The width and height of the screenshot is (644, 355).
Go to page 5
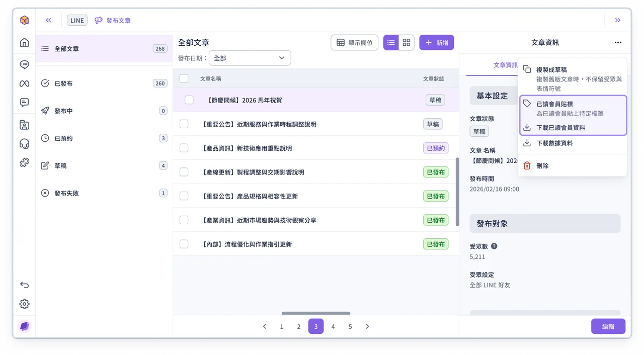[350, 326]
